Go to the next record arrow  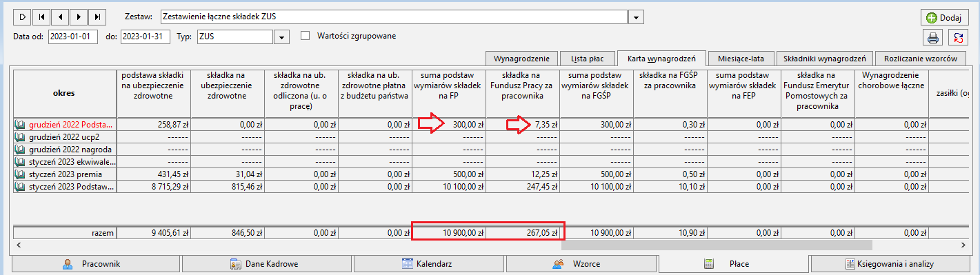[x=79, y=17]
